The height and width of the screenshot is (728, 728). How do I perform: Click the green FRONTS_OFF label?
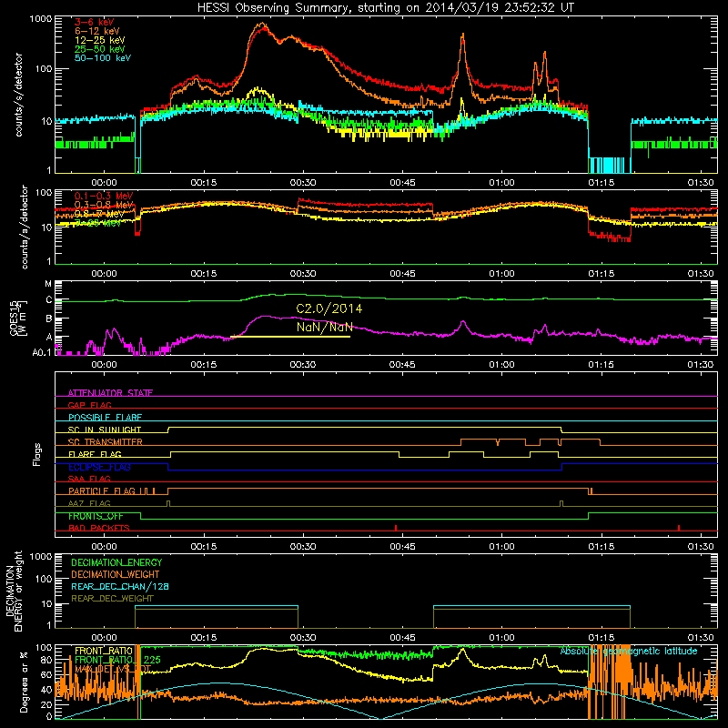96,516
